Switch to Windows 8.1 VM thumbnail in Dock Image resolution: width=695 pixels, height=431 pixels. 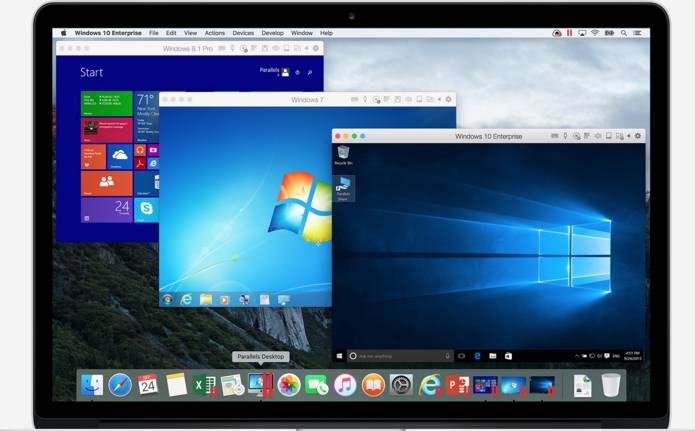click(485, 385)
